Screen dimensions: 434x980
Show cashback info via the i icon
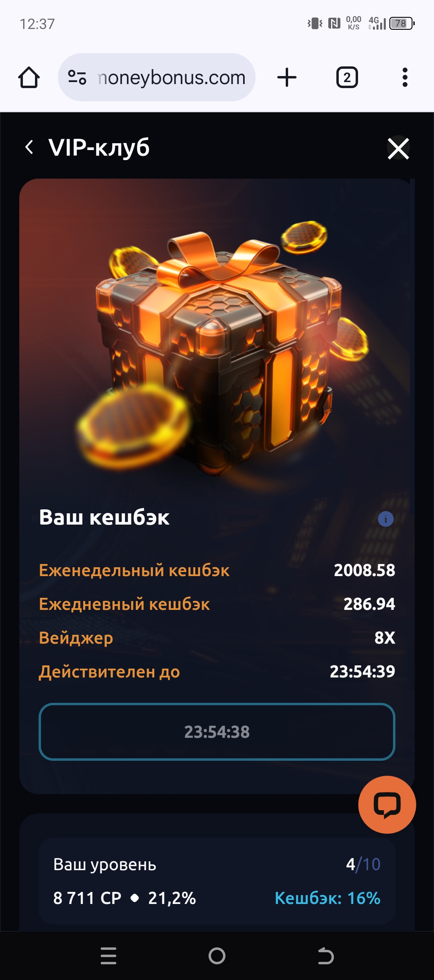386,519
